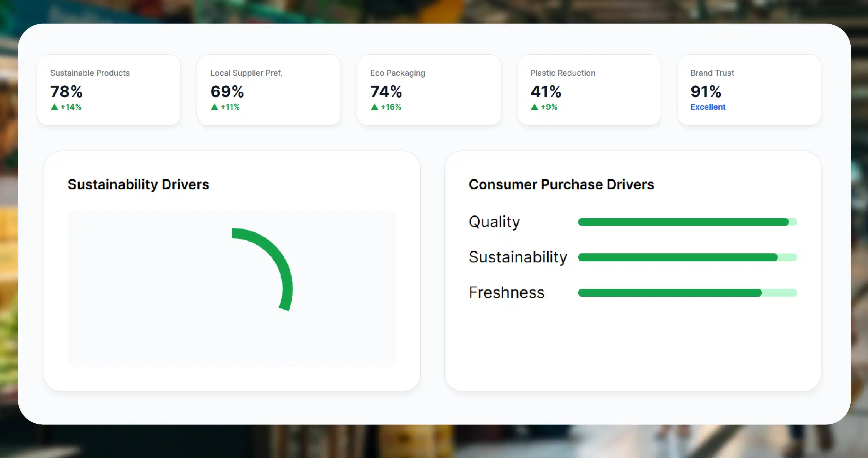Open the Sustainable Products 78% card
Viewport: 868px width, 458px height.
pos(109,90)
